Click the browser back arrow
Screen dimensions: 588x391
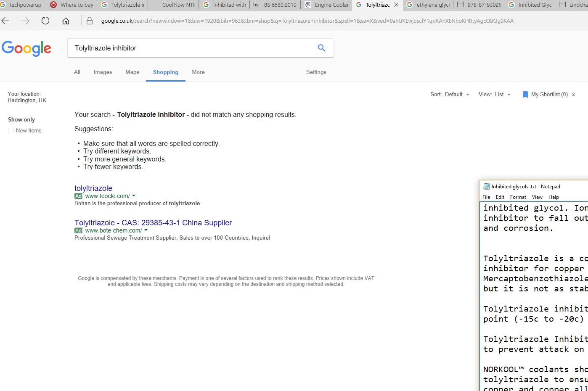(x=5, y=21)
